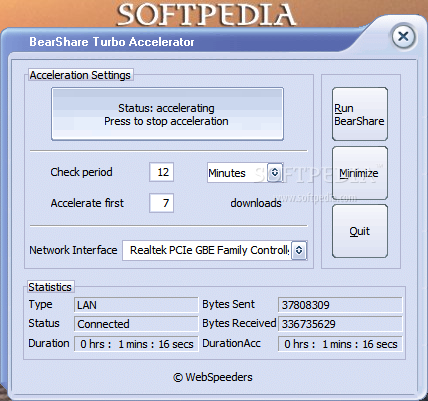Click the Bytes Received label
The image size is (428, 401).
pos(239,323)
